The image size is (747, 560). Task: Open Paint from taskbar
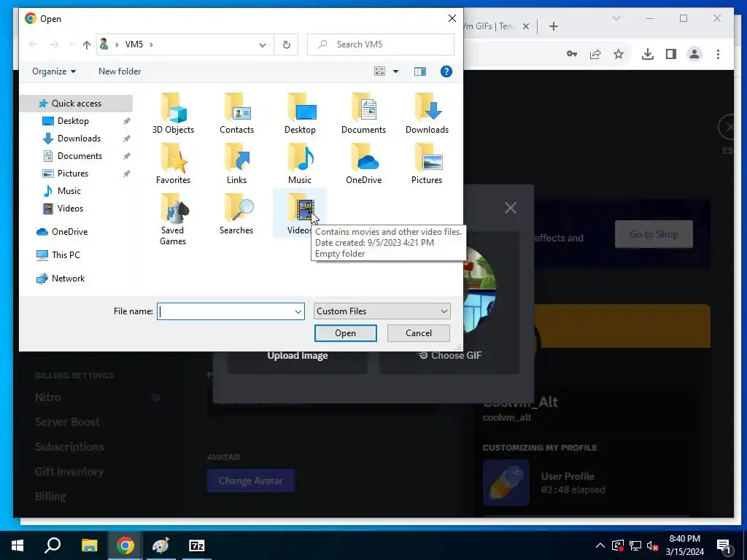click(160, 545)
